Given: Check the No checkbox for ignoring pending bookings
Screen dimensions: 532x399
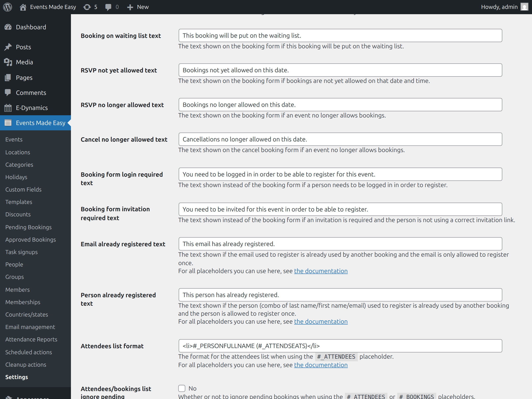Looking at the screenshot, I should (182, 388).
